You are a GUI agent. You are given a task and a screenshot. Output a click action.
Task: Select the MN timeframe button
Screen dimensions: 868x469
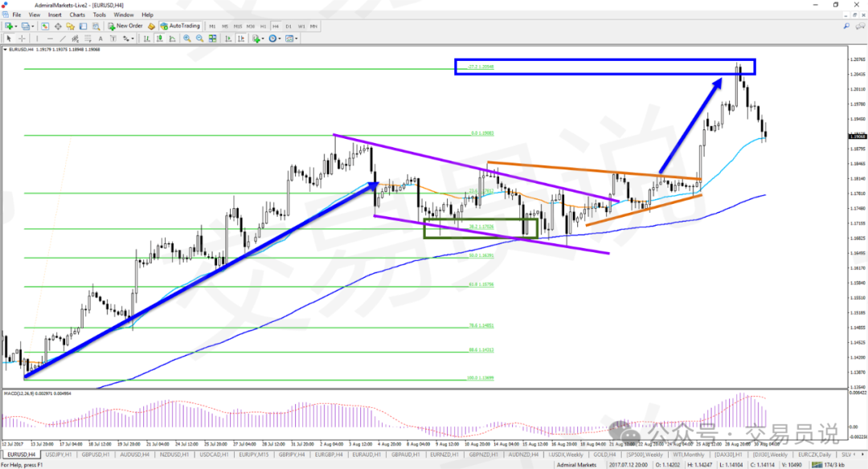(x=314, y=27)
